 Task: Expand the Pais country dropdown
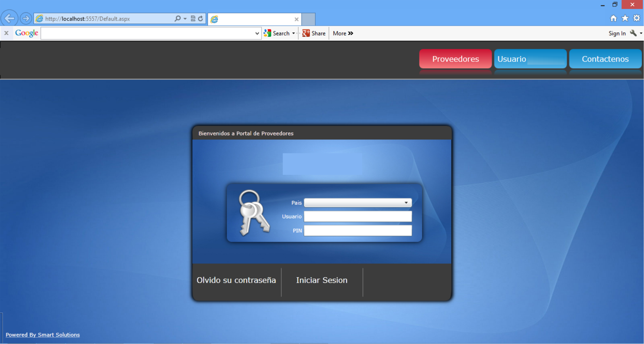tap(358, 203)
